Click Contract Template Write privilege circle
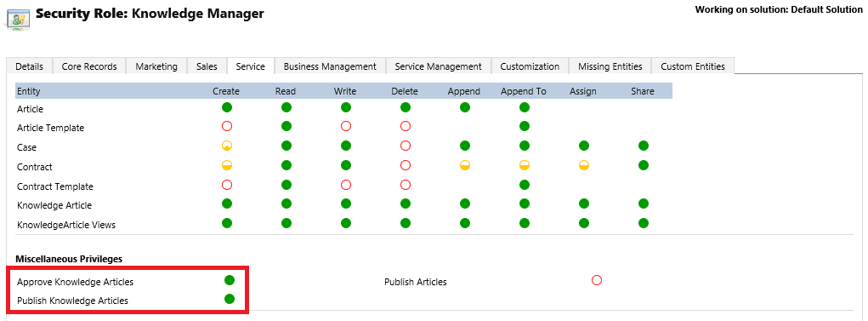 tap(346, 185)
